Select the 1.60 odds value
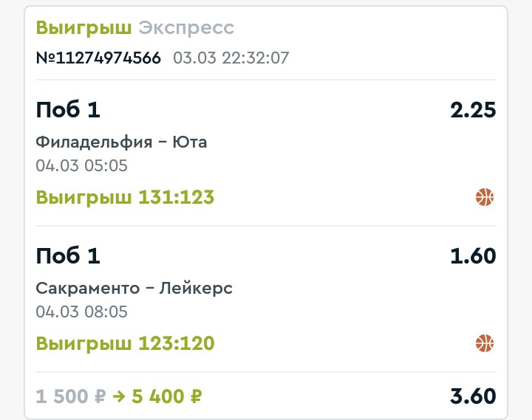 tap(473, 256)
